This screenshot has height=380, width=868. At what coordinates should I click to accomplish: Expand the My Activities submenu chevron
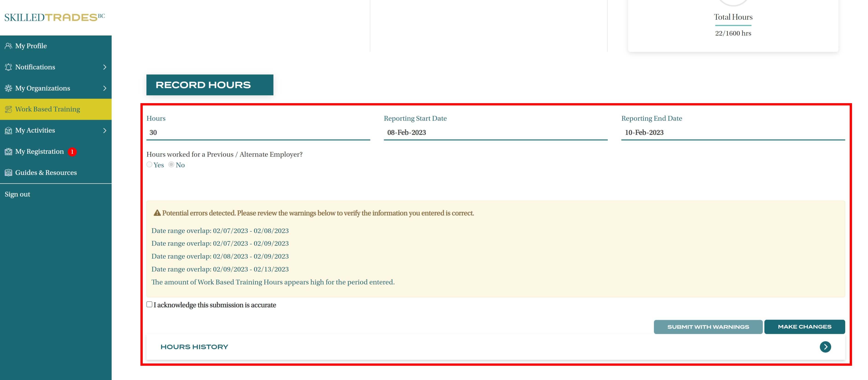point(105,131)
